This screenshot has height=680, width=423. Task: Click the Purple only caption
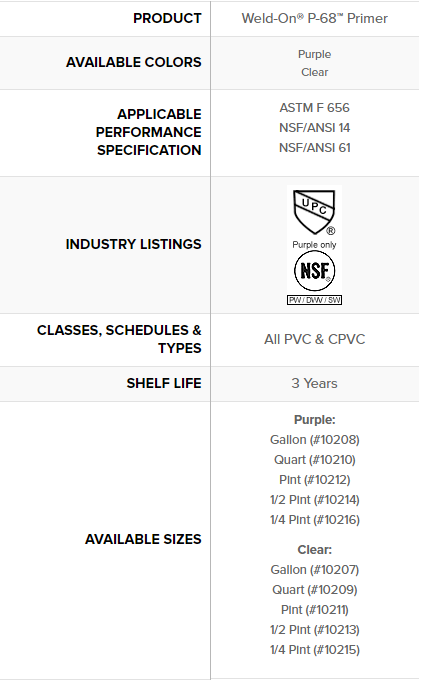(315, 245)
